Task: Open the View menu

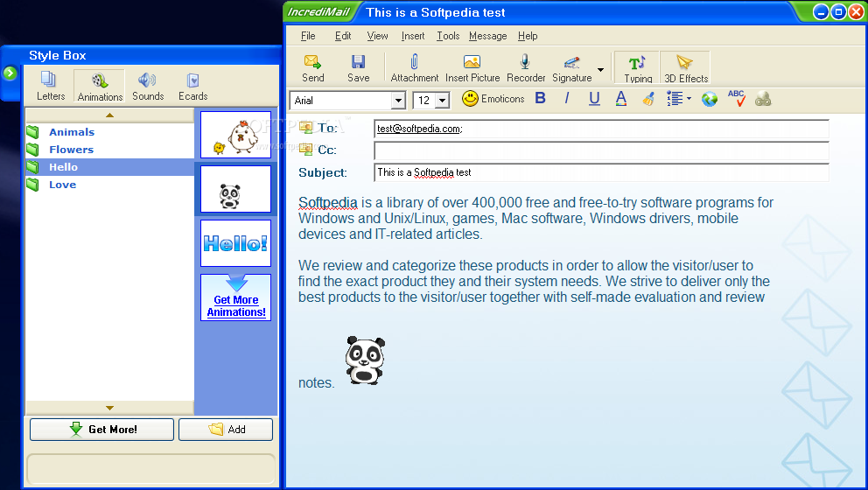Action: (x=377, y=36)
